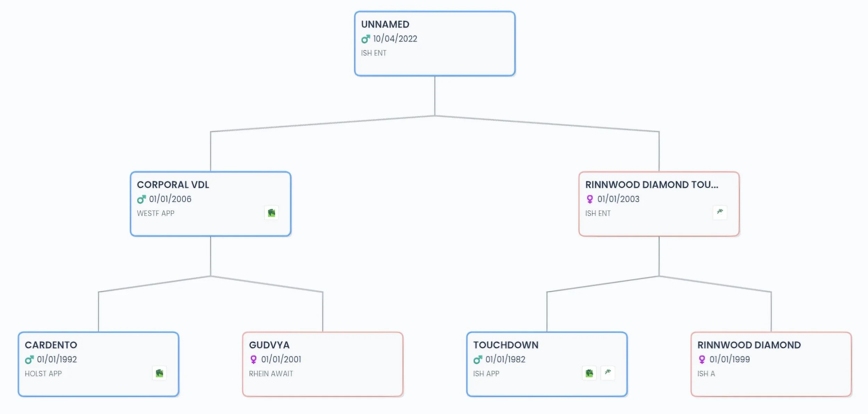Click the RHEIN AWAIT registry label

tap(271, 374)
